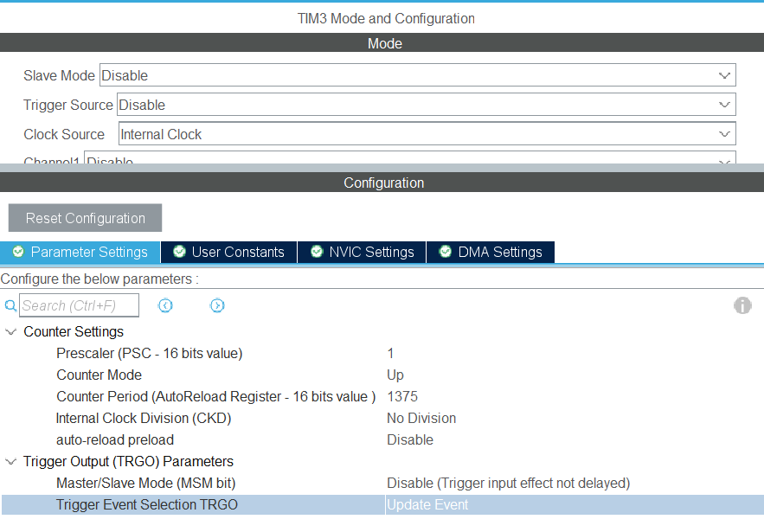Click the gray information icon
The height and width of the screenshot is (532, 764).
point(742,305)
